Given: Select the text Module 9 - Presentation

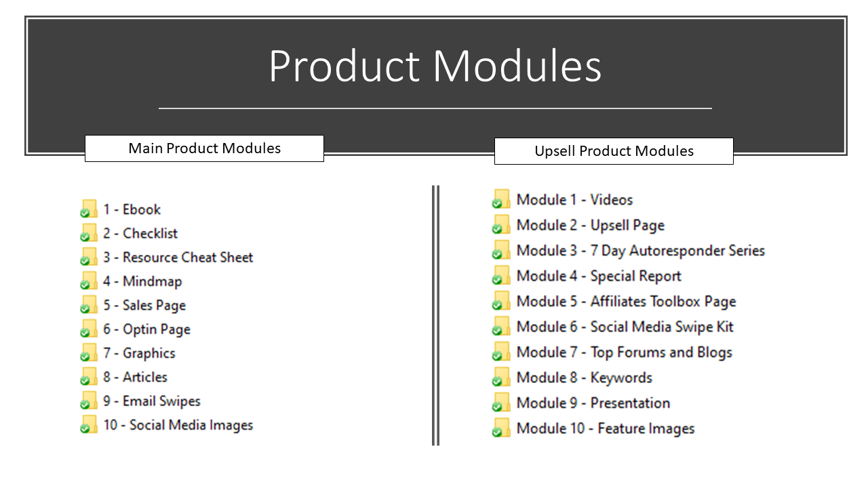Looking at the screenshot, I should tap(593, 403).
